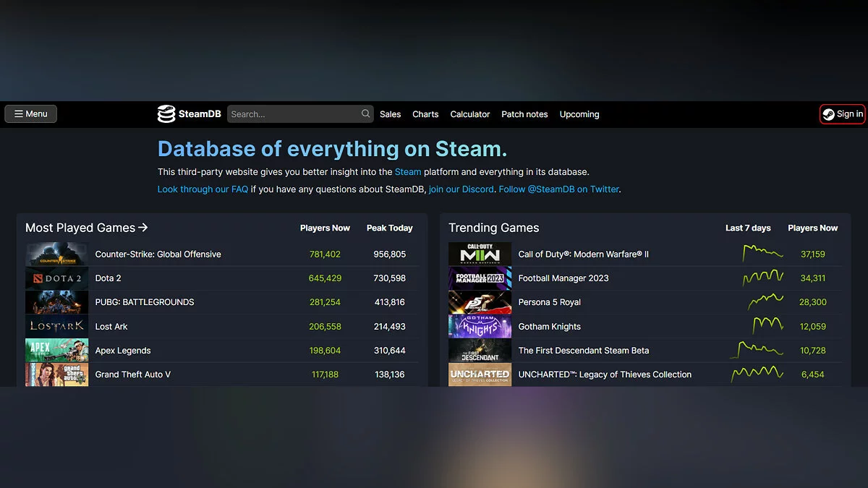Screen dimensions: 868x488
Task: Expand Most Played Games via arrow
Action: pyautogui.click(x=143, y=228)
